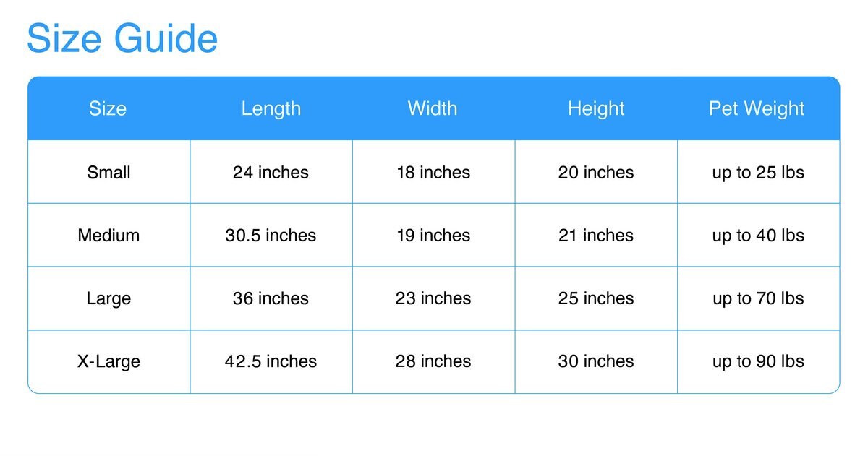The width and height of the screenshot is (868, 456).
Task: Select the Medium size row label
Action: tap(109, 236)
